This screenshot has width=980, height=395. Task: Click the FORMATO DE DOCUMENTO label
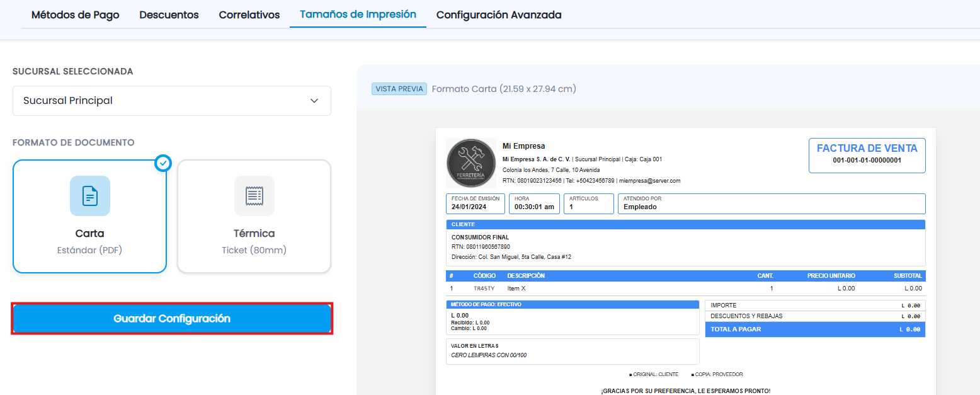74,143
